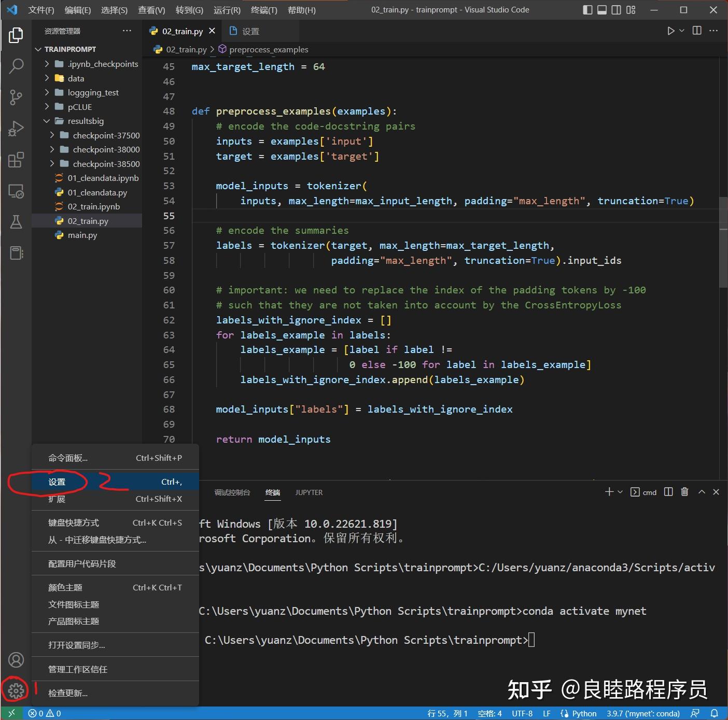Open the Extensions view icon
This screenshot has width=728, height=720.
click(x=16, y=160)
